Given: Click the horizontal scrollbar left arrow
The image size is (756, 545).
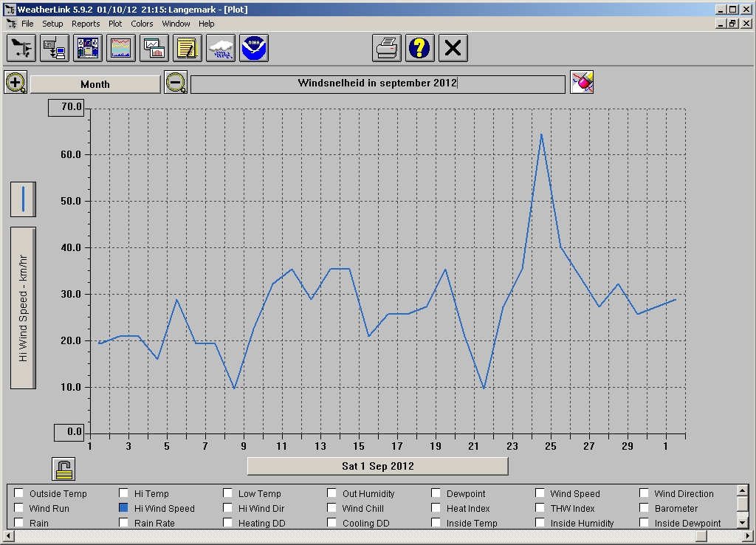Looking at the screenshot, I should pos(7,536).
